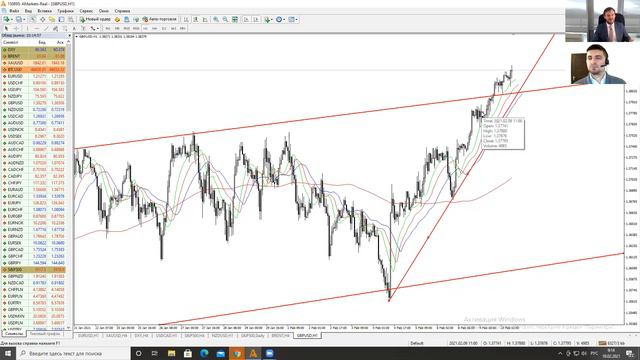Image resolution: width=640 pixels, height=360 pixels.
Task: Select the Text 'A' drawing tool
Action: 74,29
